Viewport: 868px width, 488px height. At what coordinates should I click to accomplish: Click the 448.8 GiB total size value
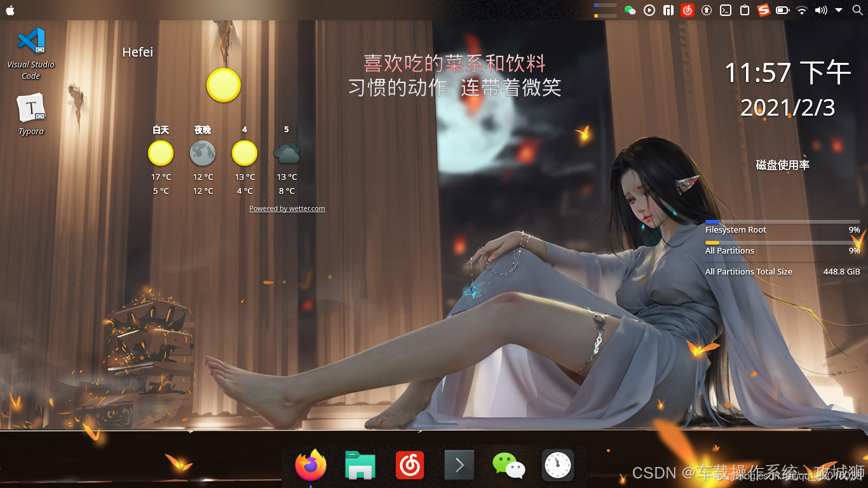(x=842, y=271)
